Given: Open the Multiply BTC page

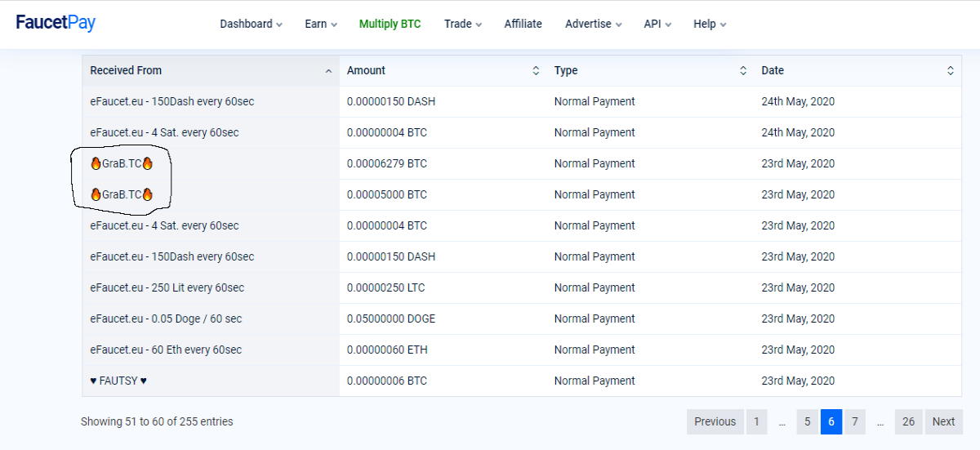Looking at the screenshot, I should pyautogui.click(x=390, y=24).
